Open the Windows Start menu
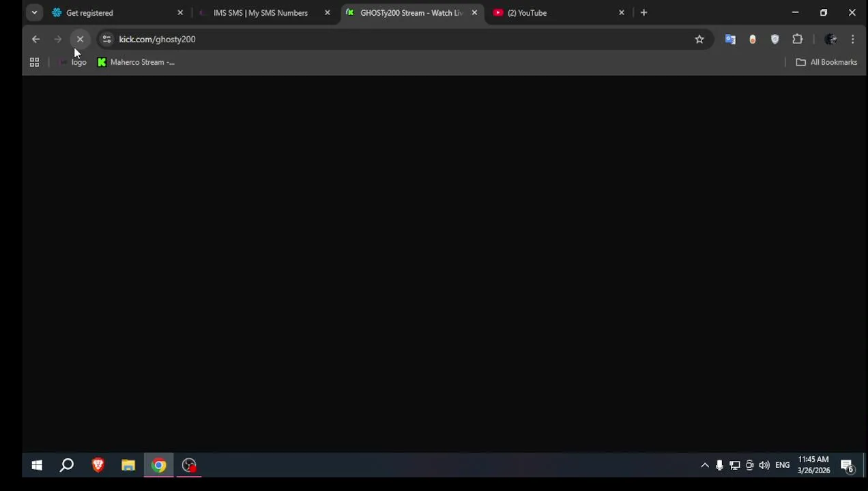Image resolution: width=868 pixels, height=491 pixels. click(37, 465)
